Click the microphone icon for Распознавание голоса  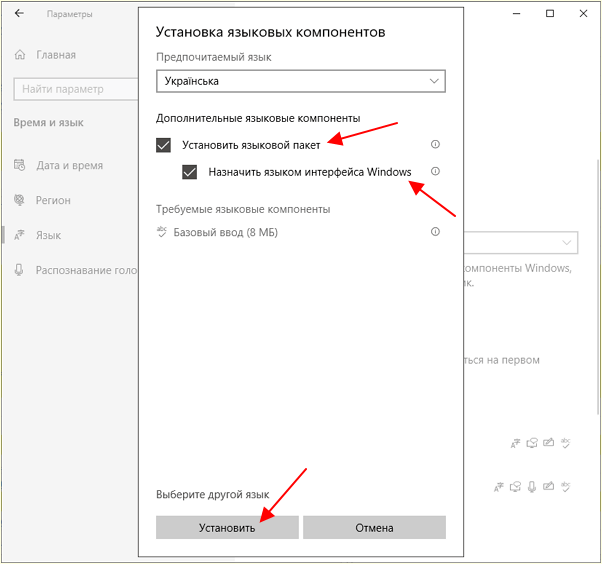pyautogui.click(x=19, y=270)
